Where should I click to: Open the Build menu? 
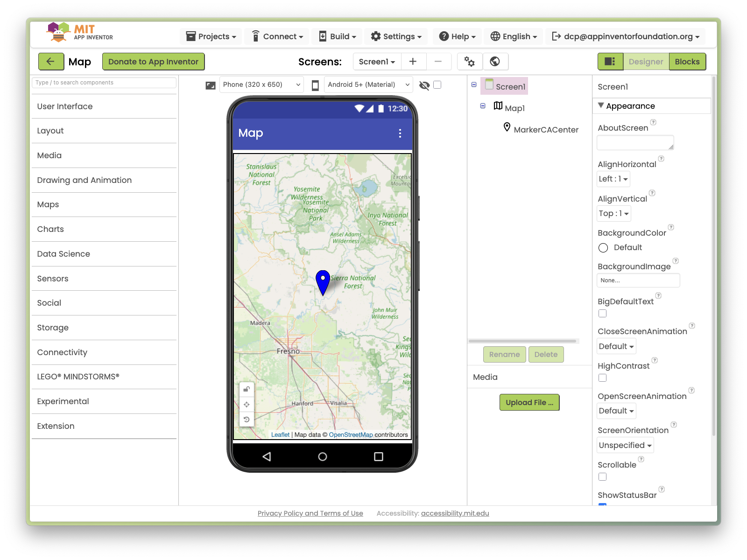pyautogui.click(x=337, y=36)
